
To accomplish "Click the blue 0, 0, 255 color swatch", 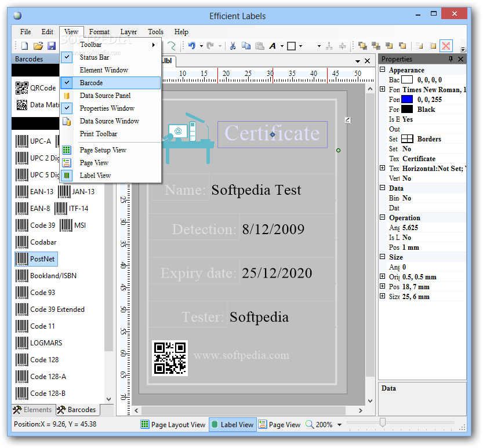I will 407,100.
